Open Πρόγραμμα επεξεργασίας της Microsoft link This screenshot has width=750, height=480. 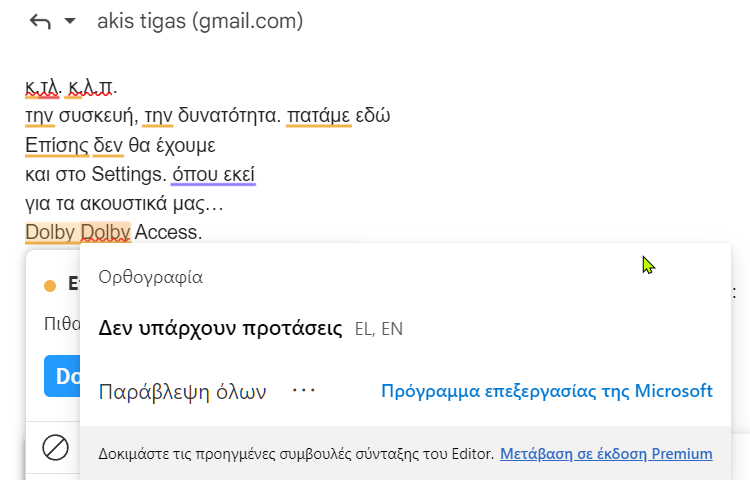click(x=547, y=391)
